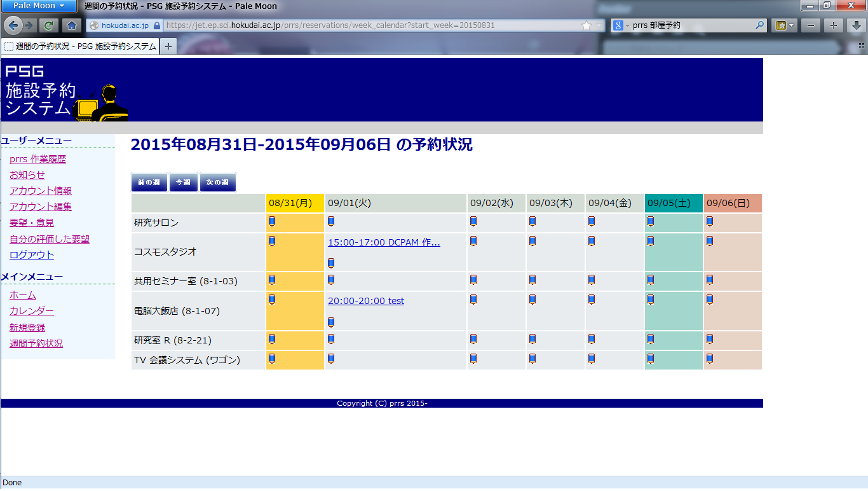The width and height of the screenshot is (868, 491).
Task: Add reservation for TV 会議システム on 09/06
Action: (x=710, y=359)
